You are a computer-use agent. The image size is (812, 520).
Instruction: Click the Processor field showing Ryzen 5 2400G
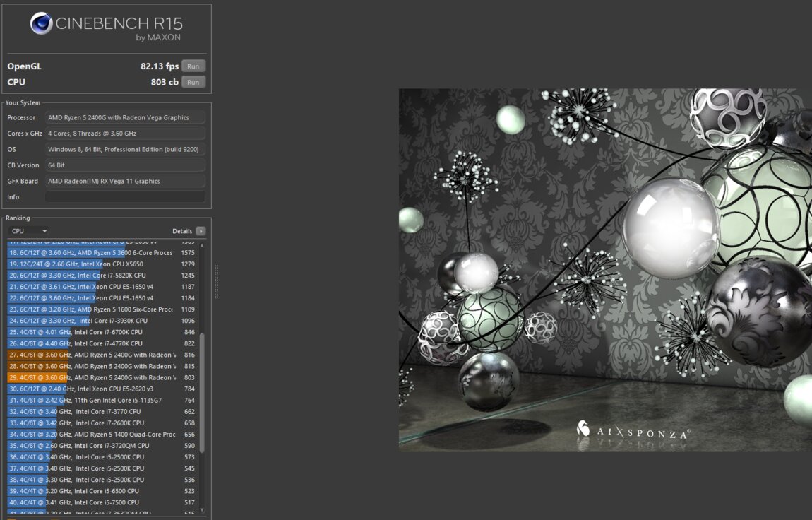click(125, 117)
